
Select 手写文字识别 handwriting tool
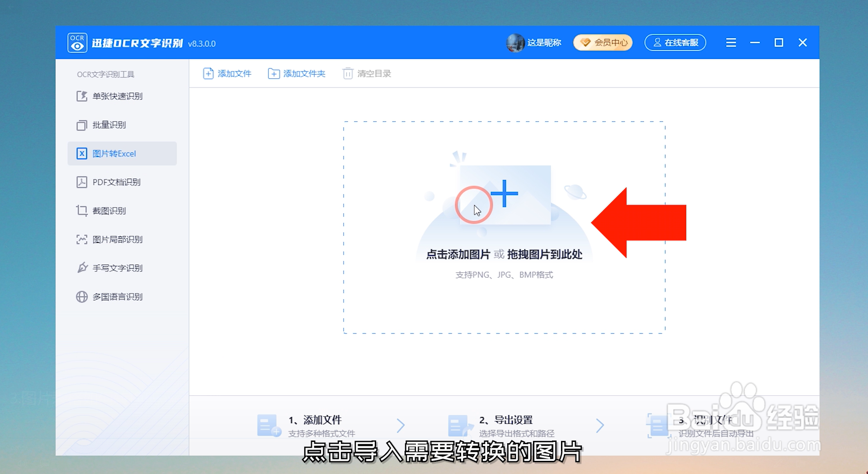pos(122,268)
